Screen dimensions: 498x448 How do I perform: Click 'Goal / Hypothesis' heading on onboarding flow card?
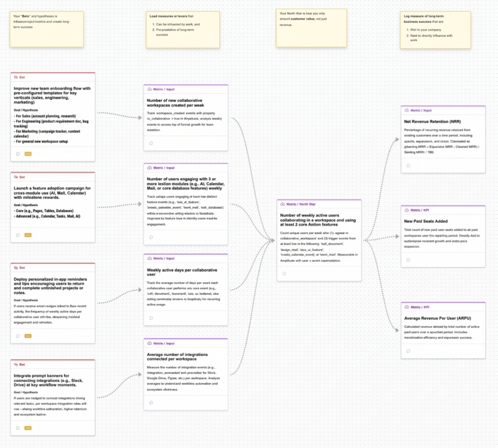[x=26, y=110]
